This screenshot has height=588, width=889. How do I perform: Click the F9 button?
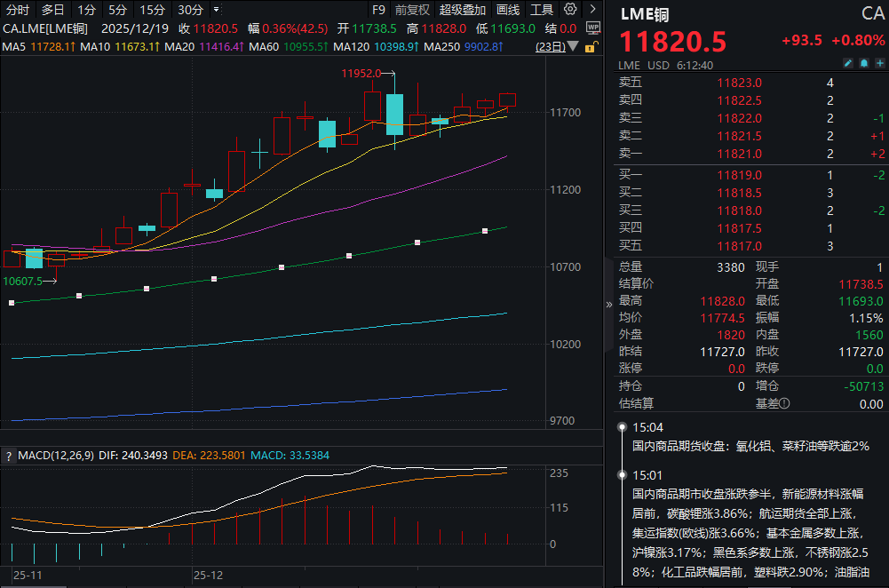tap(378, 10)
